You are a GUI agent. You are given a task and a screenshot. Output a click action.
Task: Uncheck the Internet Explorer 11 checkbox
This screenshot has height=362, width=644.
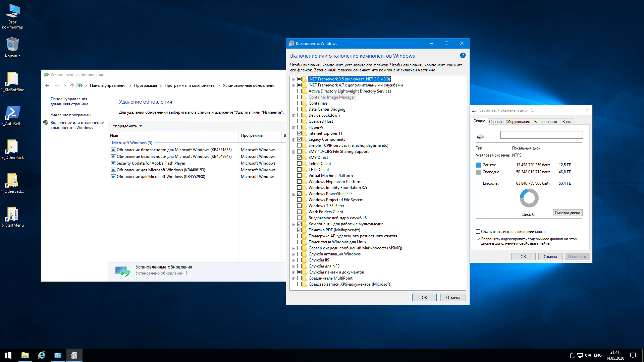[299, 133]
